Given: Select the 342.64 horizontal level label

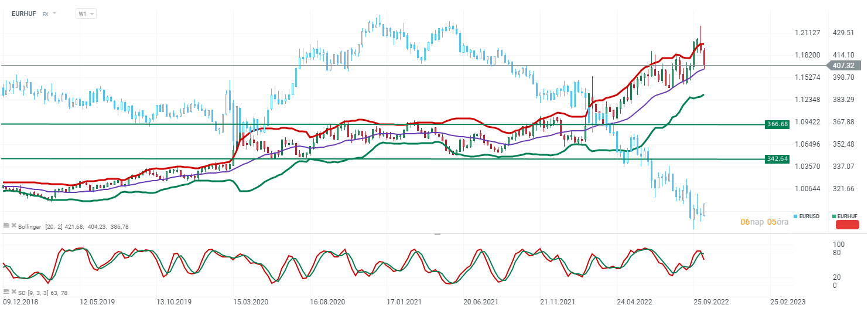Looking at the screenshot, I should pos(777,159).
